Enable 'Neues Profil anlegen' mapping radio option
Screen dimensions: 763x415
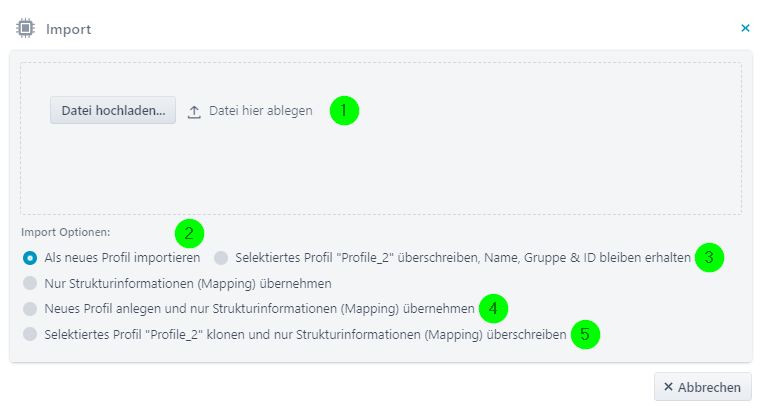tap(30, 308)
